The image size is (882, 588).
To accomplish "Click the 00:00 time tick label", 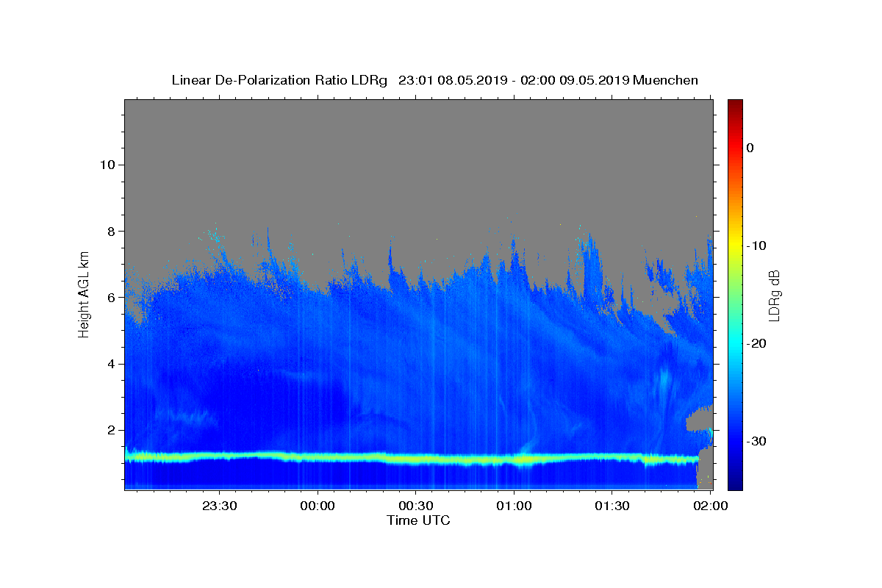I will [x=318, y=506].
